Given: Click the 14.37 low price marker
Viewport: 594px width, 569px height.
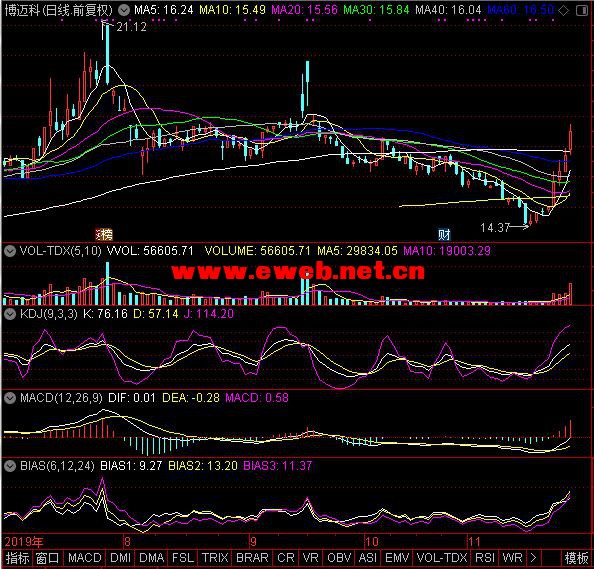Looking at the screenshot, I should tap(495, 228).
